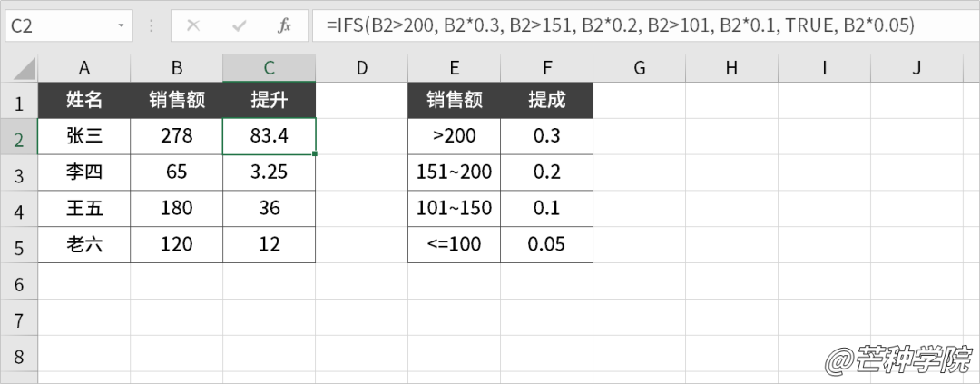980x384 pixels.
Task: Click cell A2 containing 张三
Action: pos(84,136)
